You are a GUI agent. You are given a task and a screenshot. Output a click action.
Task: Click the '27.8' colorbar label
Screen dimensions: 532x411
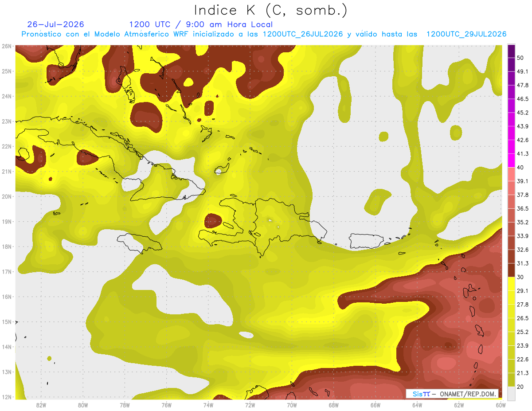523,304
